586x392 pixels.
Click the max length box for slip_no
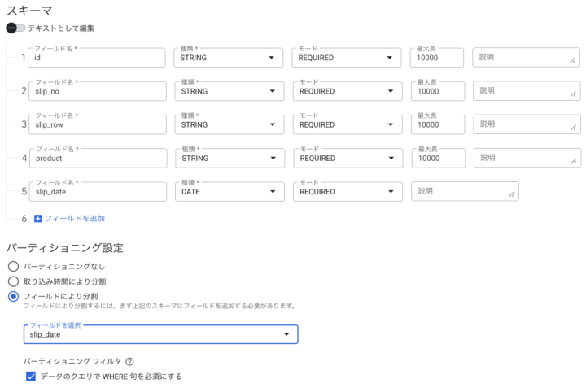coord(437,91)
